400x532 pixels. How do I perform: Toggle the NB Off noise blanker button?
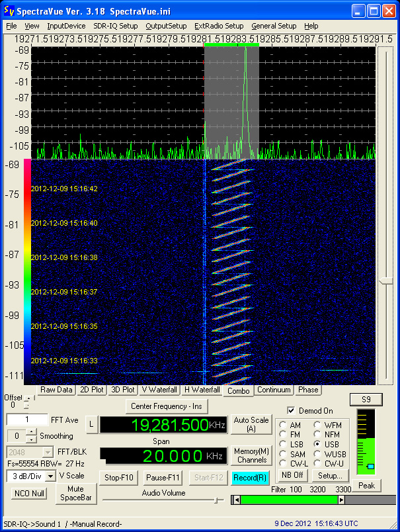point(292,475)
